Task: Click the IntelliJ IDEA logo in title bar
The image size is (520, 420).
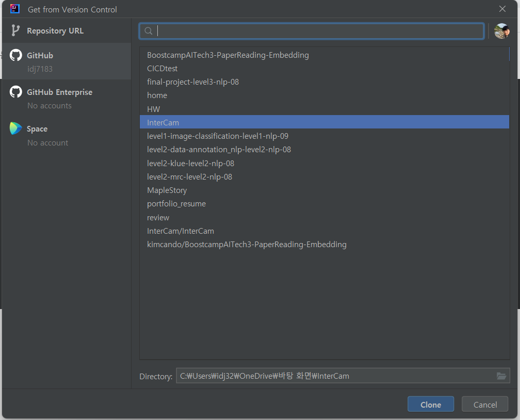Action: click(14, 9)
